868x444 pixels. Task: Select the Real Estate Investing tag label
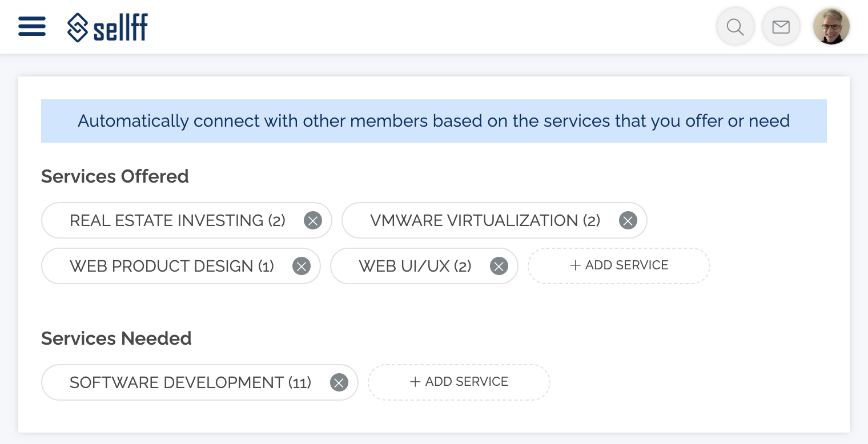(177, 220)
